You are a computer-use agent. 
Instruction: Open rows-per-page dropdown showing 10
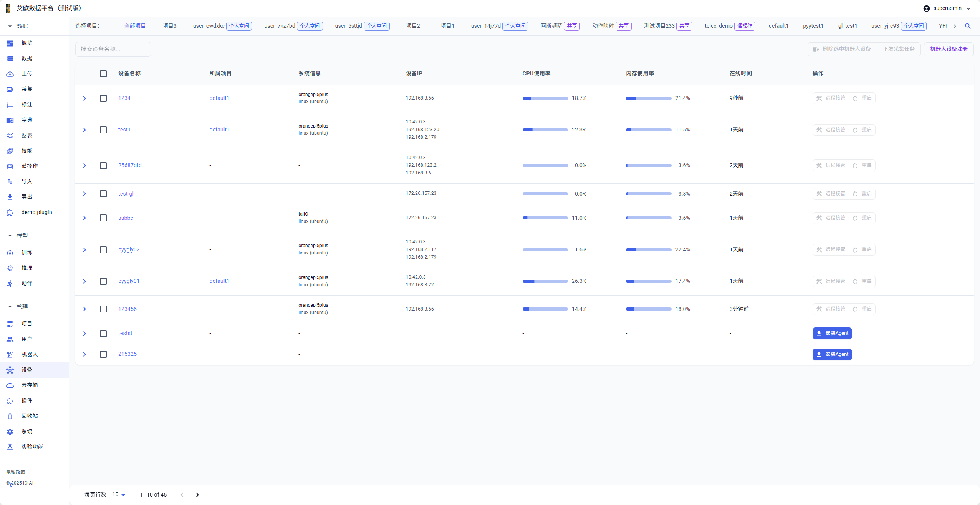[x=119, y=495]
